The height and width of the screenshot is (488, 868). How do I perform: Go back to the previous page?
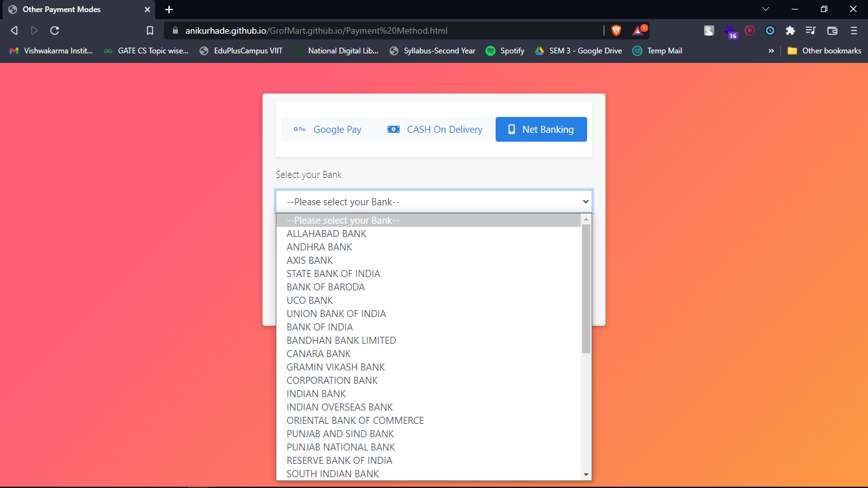tap(14, 30)
